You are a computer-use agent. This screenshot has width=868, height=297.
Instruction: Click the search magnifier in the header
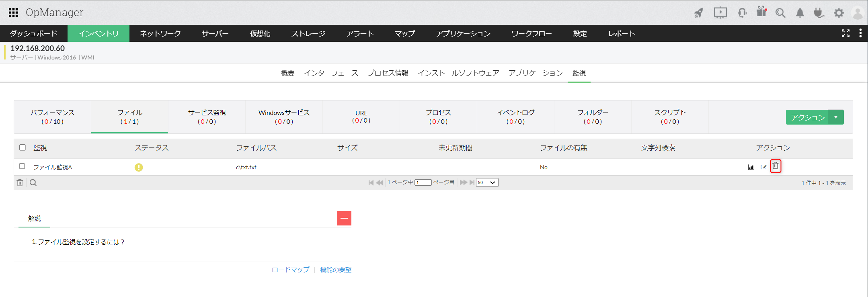(x=780, y=13)
